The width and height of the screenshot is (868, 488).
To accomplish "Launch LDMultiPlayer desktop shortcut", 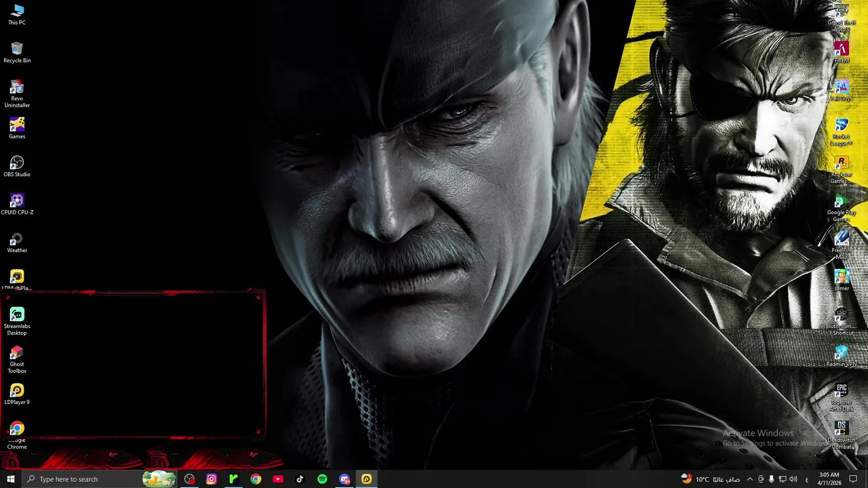I will [x=17, y=280].
